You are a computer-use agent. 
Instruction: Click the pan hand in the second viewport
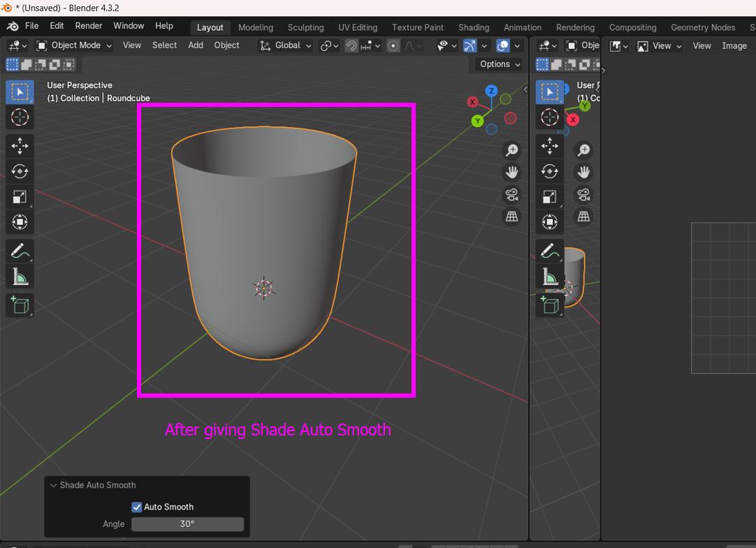click(x=583, y=172)
